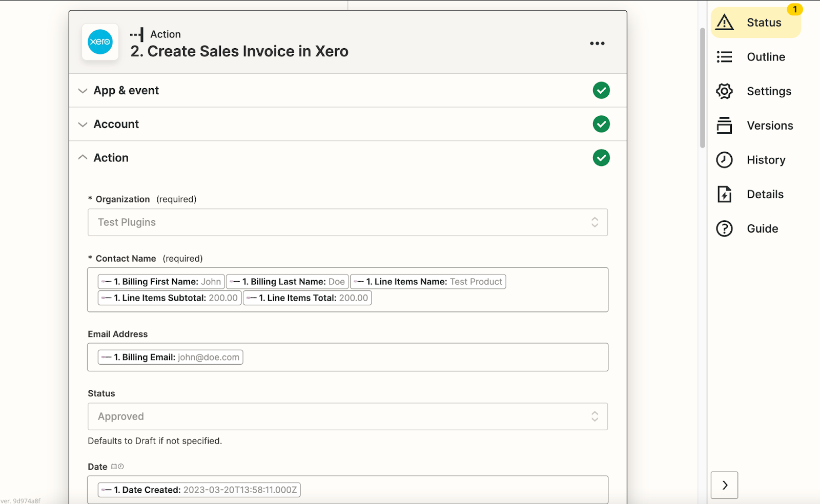The height and width of the screenshot is (504, 820).
Task: Show the Details panel
Action: pyautogui.click(x=724, y=194)
